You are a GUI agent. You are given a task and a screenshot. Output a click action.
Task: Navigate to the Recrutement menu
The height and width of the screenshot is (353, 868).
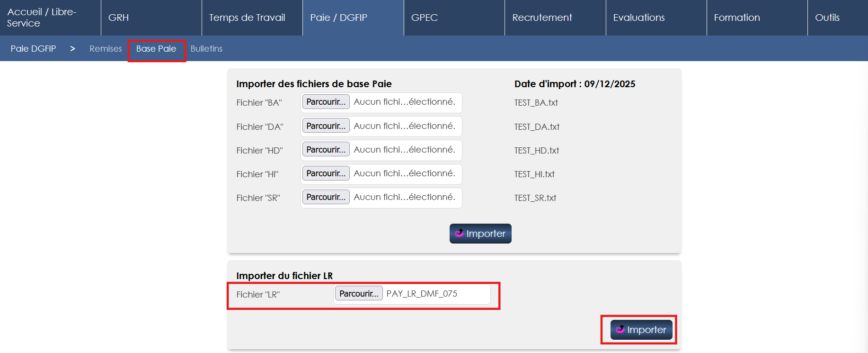coord(542,18)
